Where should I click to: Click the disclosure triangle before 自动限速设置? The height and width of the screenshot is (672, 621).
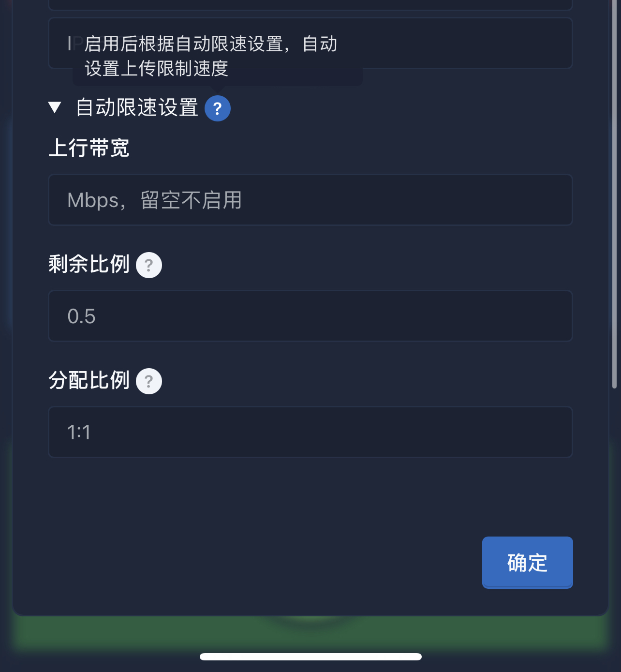(x=54, y=108)
